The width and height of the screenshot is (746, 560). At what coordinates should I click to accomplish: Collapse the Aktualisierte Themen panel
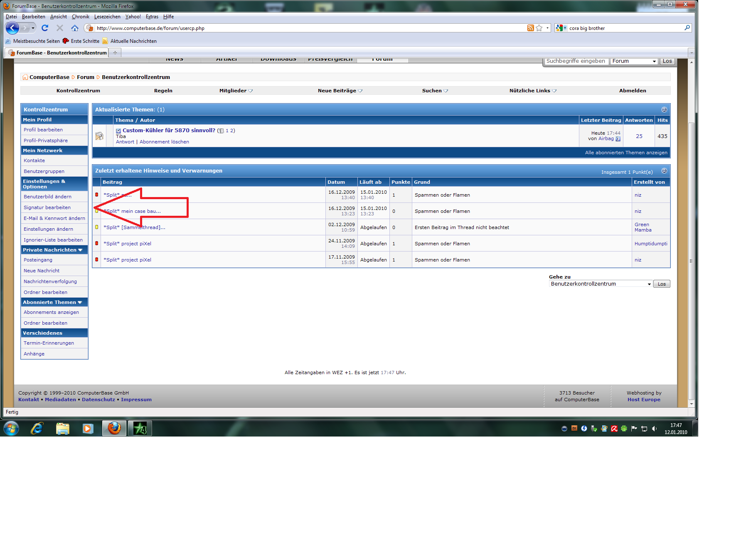[x=664, y=109]
